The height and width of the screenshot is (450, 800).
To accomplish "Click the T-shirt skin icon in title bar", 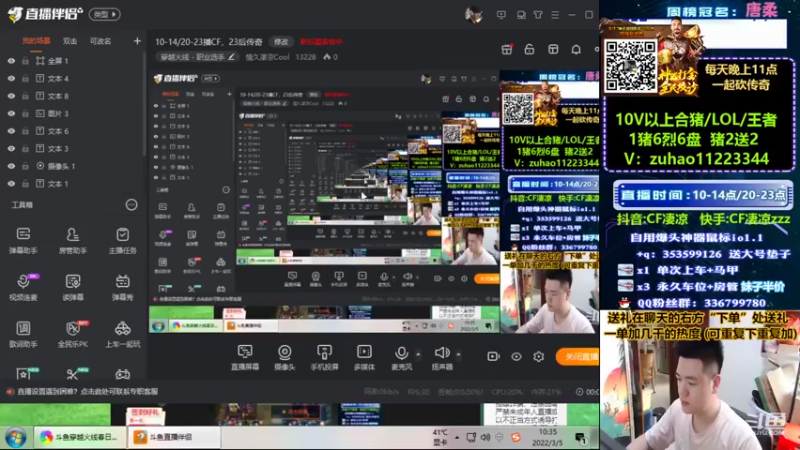I will [x=538, y=15].
